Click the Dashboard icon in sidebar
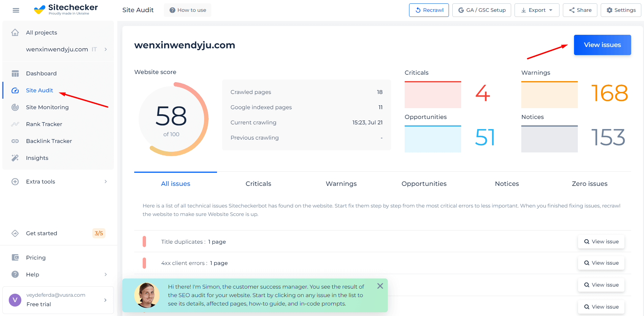The width and height of the screenshot is (644, 316). click(15, 73)
